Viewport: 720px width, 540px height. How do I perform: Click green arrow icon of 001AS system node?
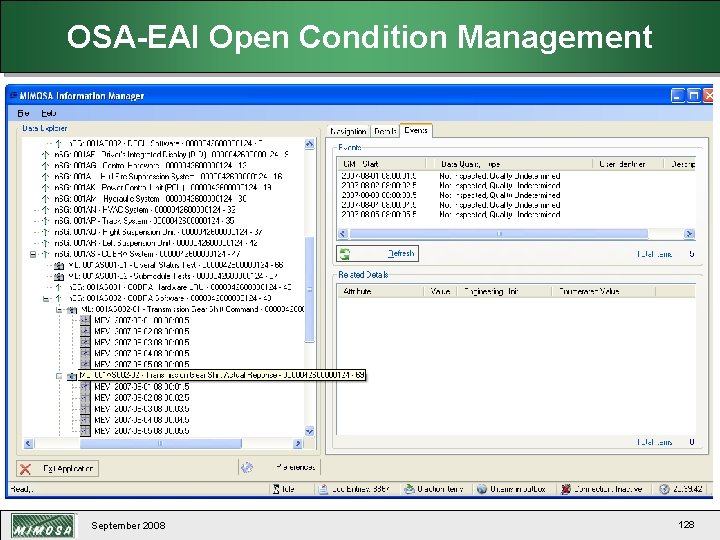coord(45,254)
